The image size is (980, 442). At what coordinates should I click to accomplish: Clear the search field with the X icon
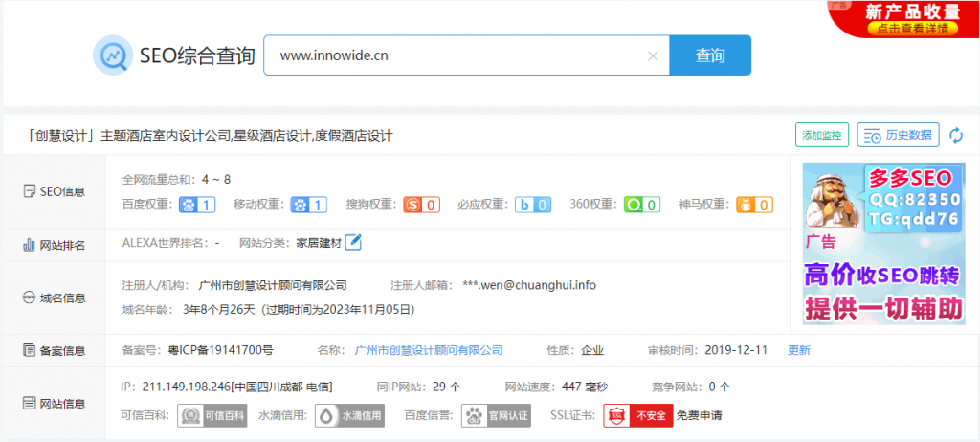coord(653,55)
